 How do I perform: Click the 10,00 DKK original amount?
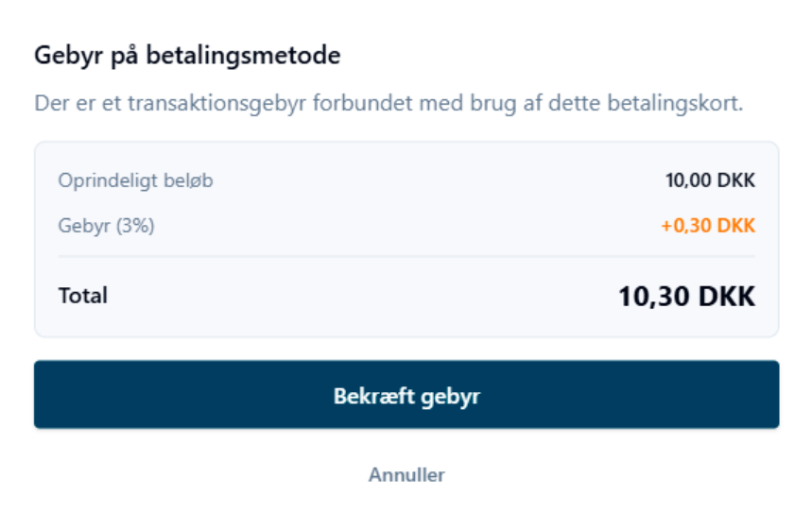pos(710,180)
